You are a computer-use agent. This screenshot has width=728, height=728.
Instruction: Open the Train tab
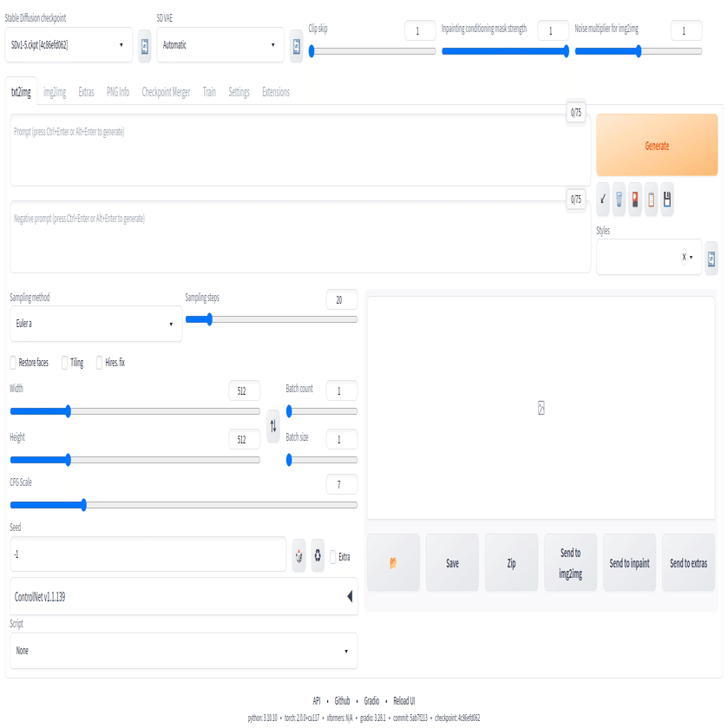click(209, 92)
